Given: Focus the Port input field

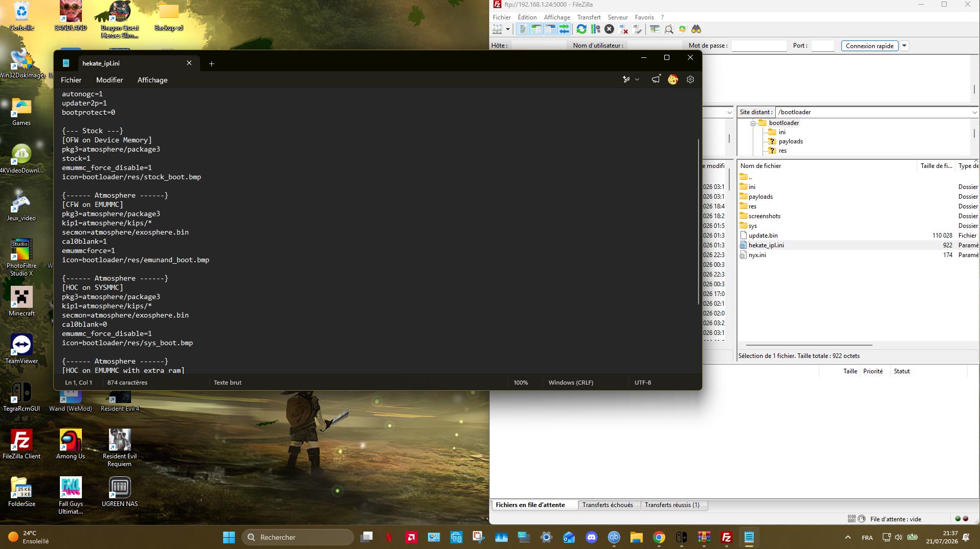Looking at the screenshot, I should [823, 46].
